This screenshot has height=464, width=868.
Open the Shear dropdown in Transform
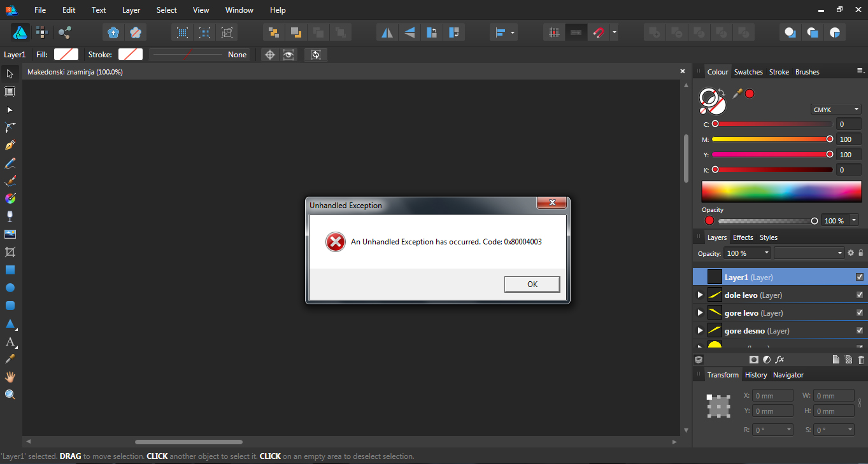point(850,430)
